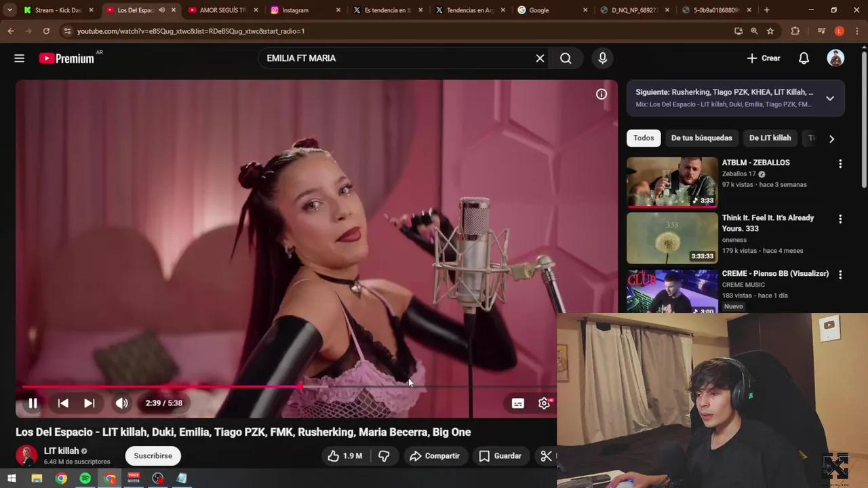The width and height of the screenshot is (868, 488).
Task: Open Chrome three-dot menu
Action: [x=858, y=31]
